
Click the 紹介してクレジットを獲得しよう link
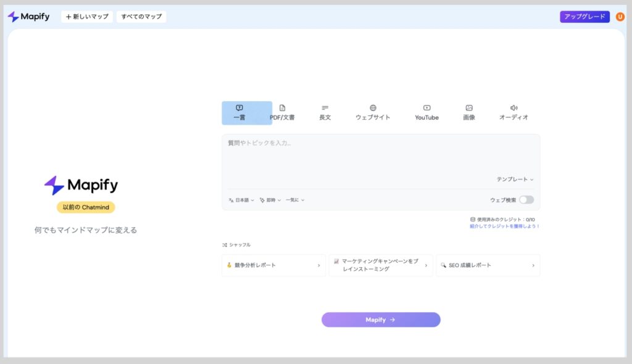[504, 226]
